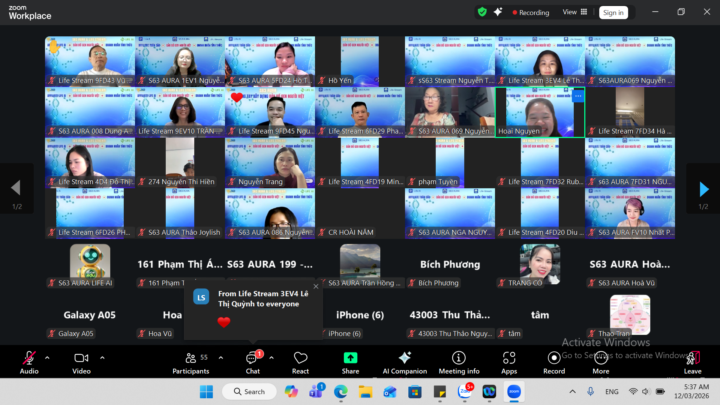Mute or unmute the Audio microphone
This screenshot has width=720, height=405.
click(x=29, y=358)
